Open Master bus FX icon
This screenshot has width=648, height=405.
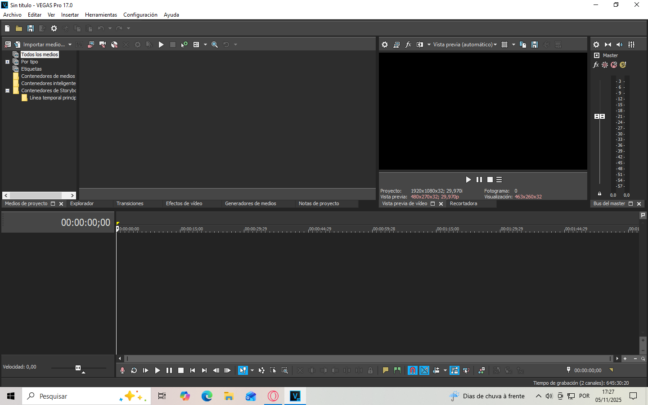596,65
